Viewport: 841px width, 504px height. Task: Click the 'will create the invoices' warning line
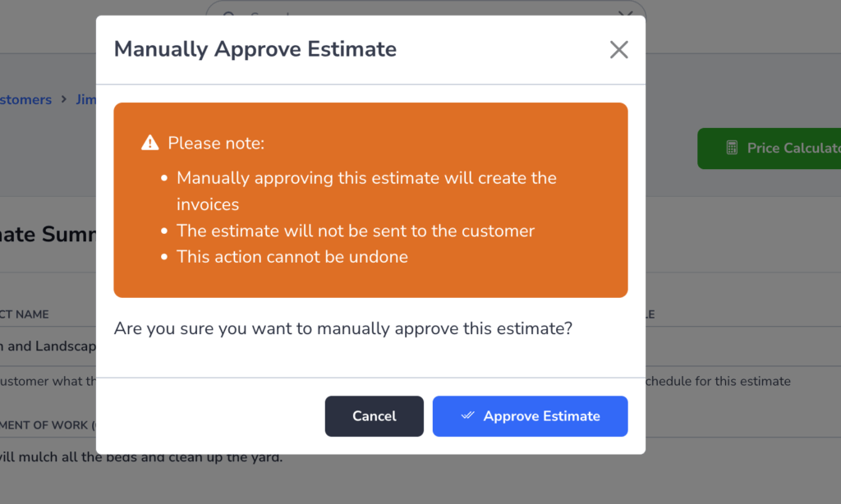tap(366, 191)
